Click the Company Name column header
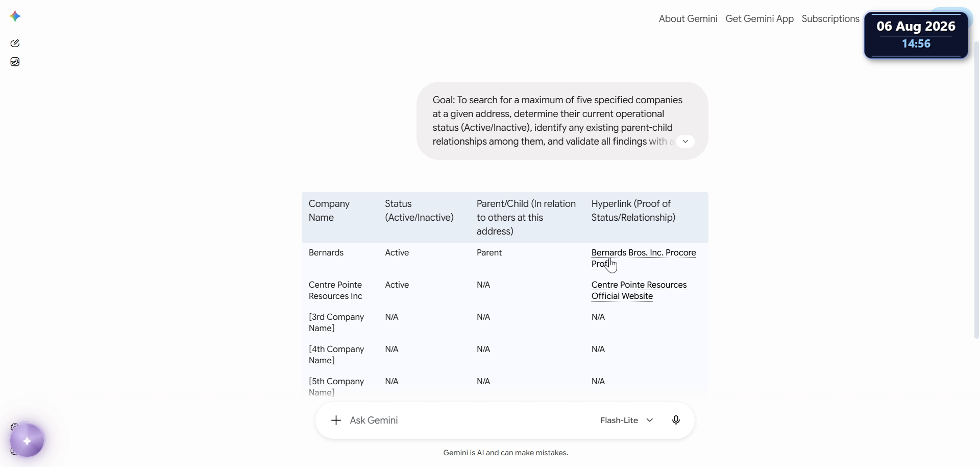Screen dimensions: 980x467 pyautogui.click(x=329, y=211)
